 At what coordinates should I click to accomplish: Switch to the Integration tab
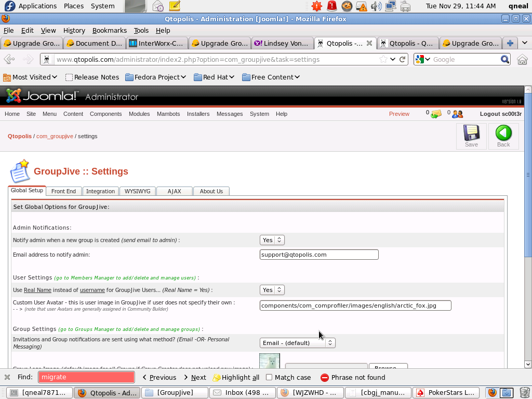[100, 191]
